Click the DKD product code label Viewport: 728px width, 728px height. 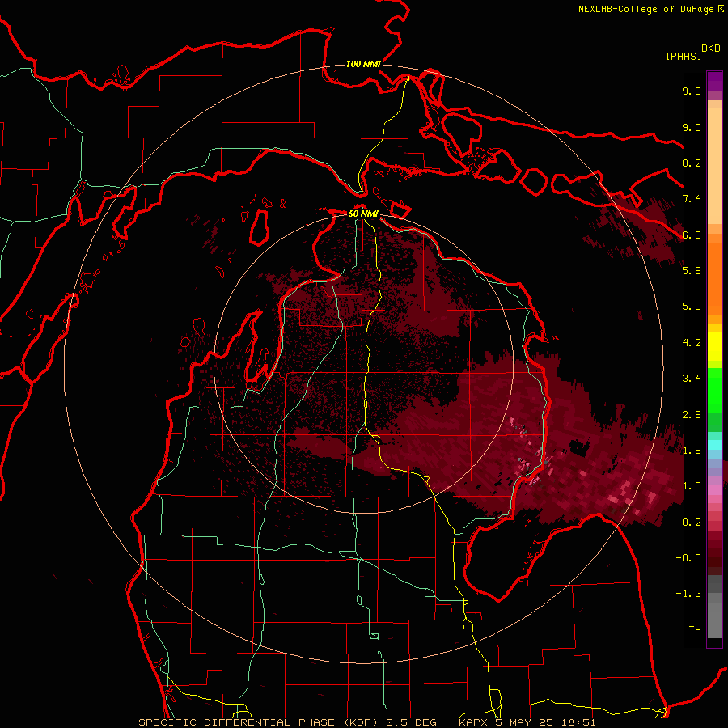point(710,49)
